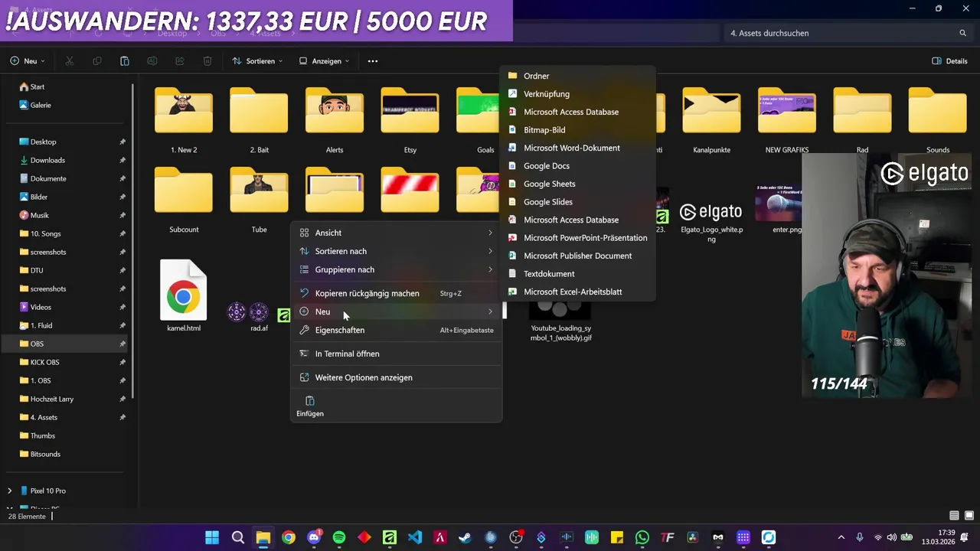Screen dimensions: 980x551
Task: Open WhatsApp from the taskbar
Action: coord(642,537)
